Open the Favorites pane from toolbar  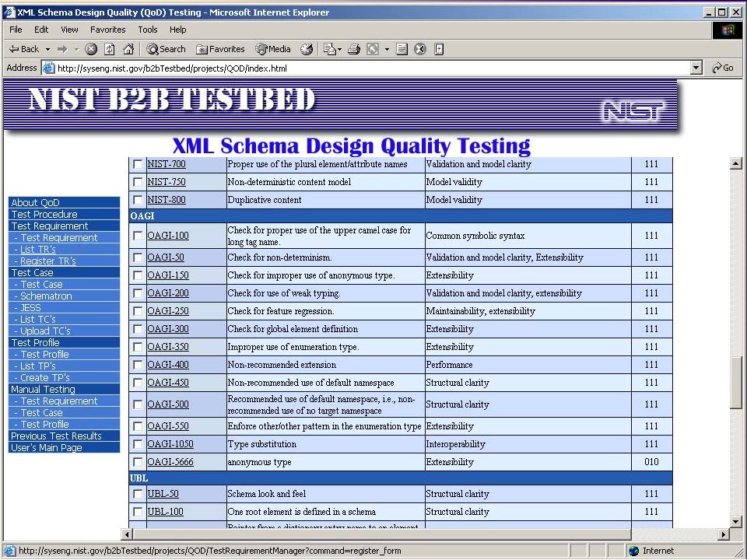[x=220, y=49]
